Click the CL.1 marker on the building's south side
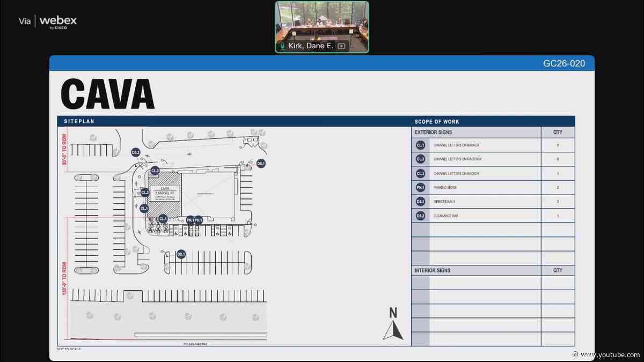The image size is (644, 362). coord(163,219)
